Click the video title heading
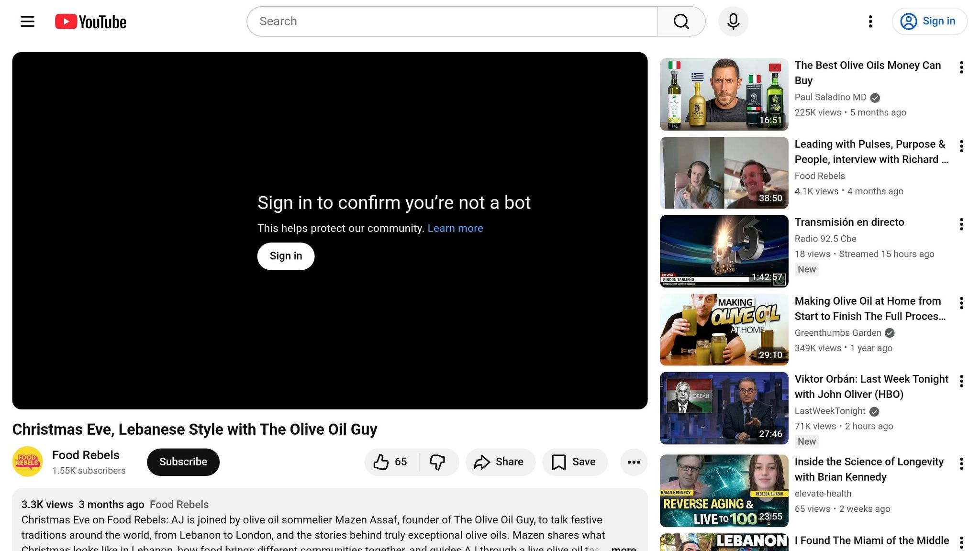Screen dimensions: 980x551 pos(195,430)
